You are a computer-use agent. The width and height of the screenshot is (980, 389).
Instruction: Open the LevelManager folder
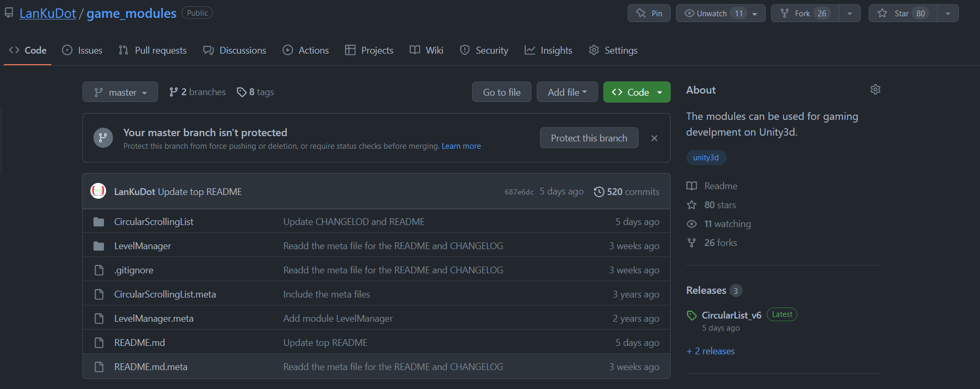(x=143, y=246)
